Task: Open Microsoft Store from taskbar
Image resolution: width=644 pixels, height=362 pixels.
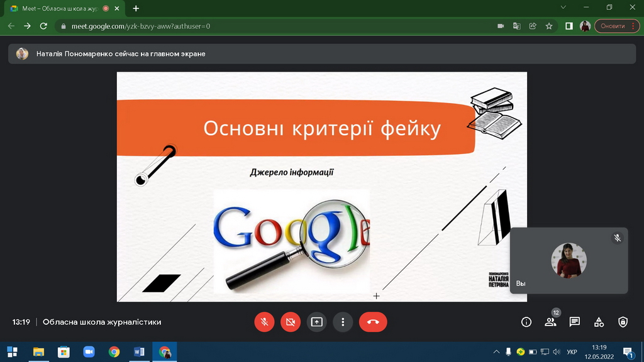Action: pos(64,352)
